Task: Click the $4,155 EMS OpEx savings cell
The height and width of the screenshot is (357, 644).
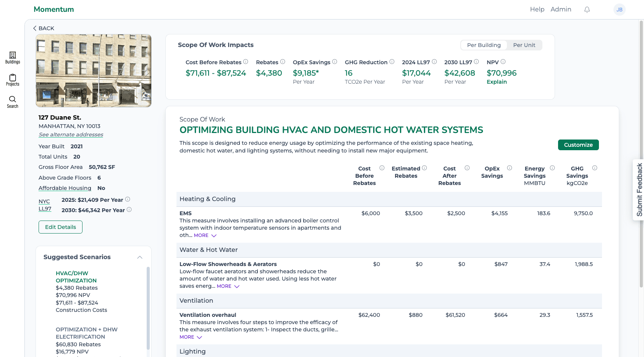Action: [499, 213]
